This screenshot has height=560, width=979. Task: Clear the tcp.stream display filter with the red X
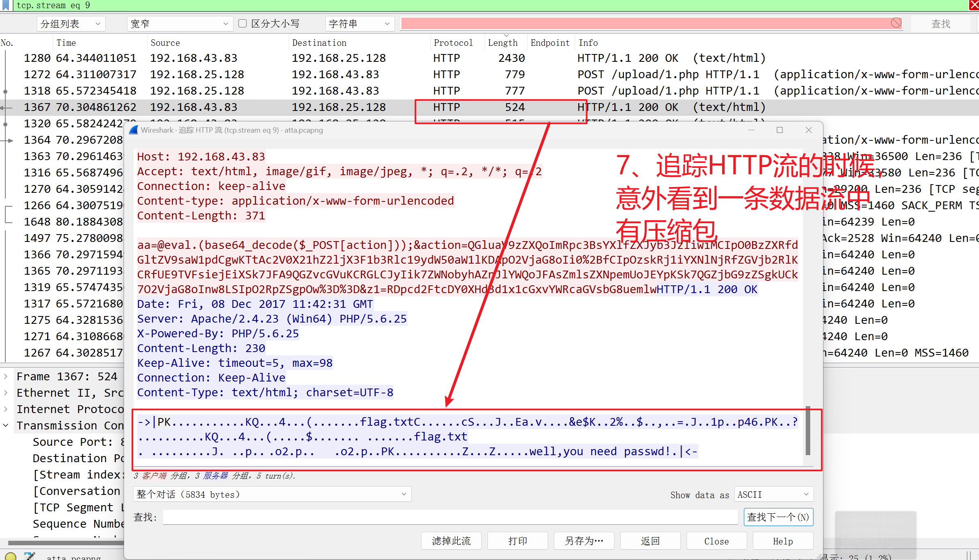(974, 5)
